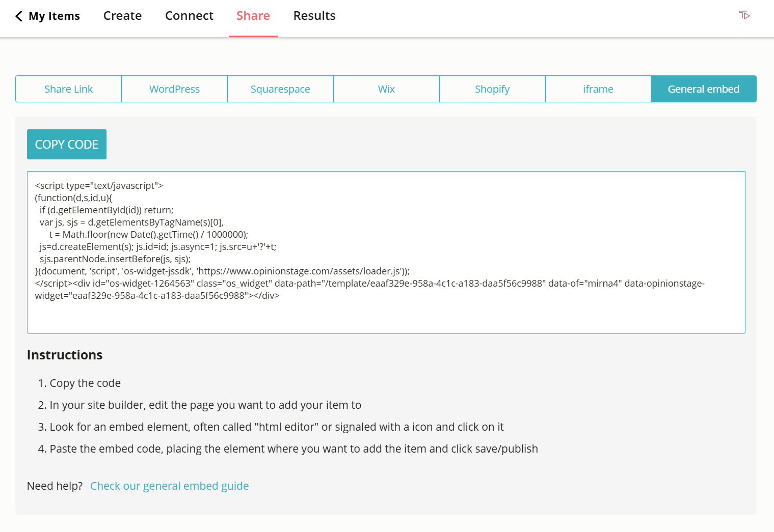Image resolution: width=774 pixels, height=532 pixels.
Task: Select the Share tab in the navigation
Action: coord(253,15)
